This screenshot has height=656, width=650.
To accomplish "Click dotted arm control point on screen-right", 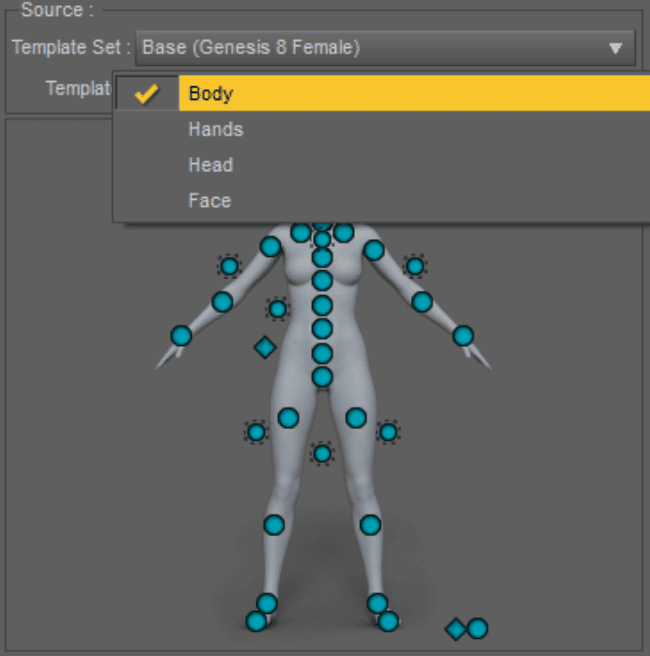I will click(x=415, y=266).
